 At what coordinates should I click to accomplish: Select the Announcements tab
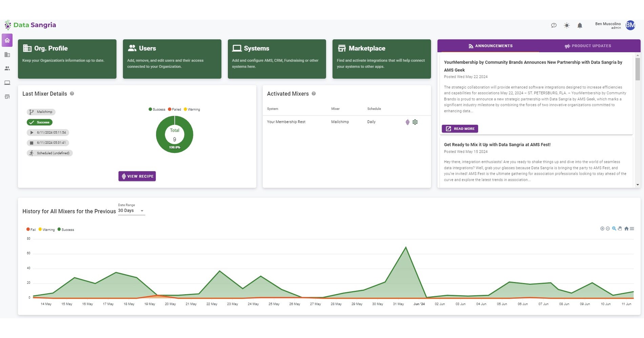pyautogui.click(x=490, y=46)
